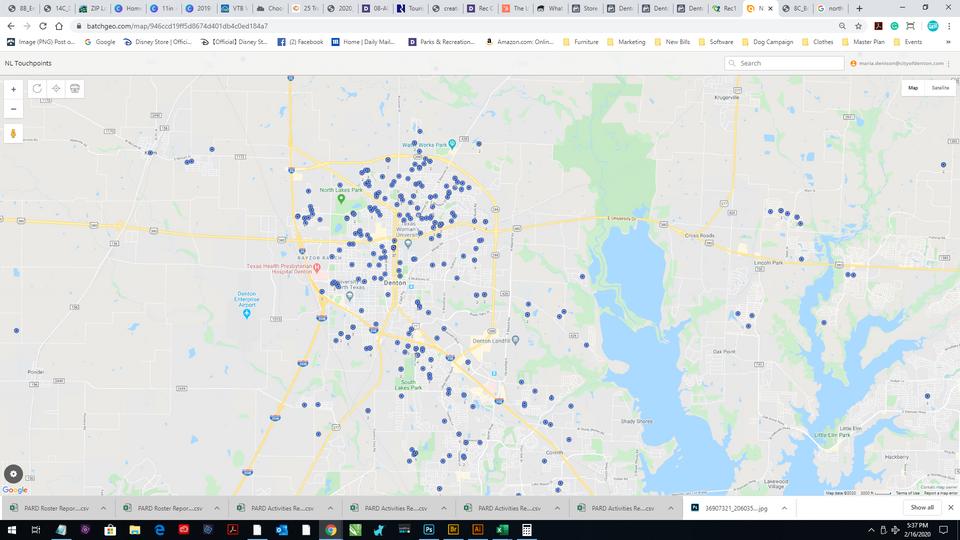This screenshot has height=540, width=960.
Task: Click the Water Works Park pin
Action: [x=452, y=144]
